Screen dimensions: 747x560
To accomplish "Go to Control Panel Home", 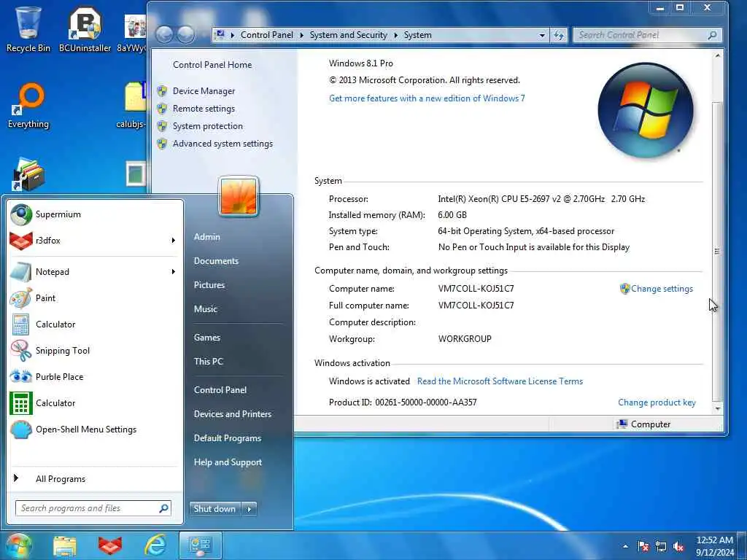I will click(212, 65).
